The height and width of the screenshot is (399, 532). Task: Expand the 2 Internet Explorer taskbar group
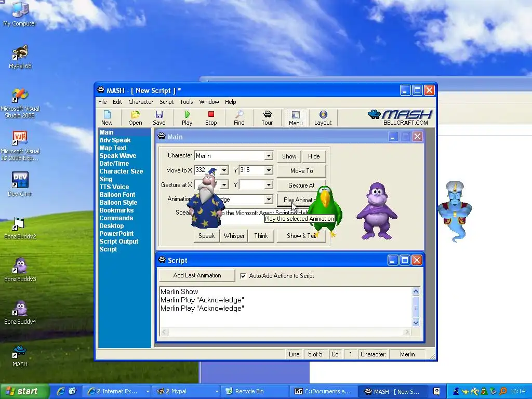click(148, 391)
